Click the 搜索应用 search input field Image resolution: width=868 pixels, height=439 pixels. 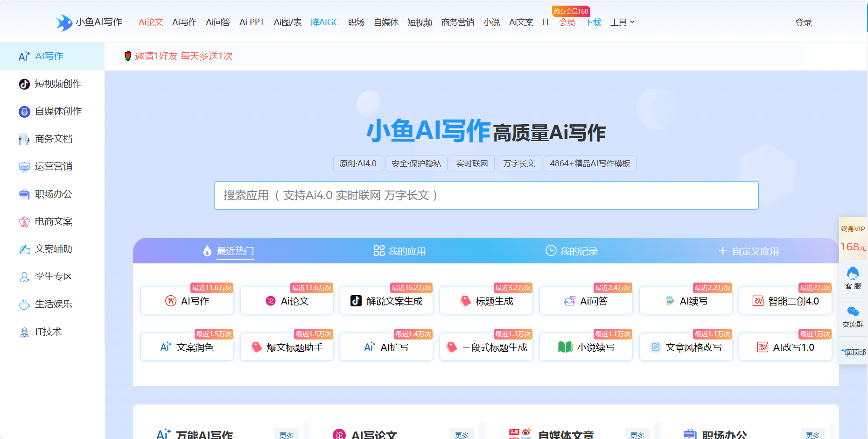coord(486,195)
